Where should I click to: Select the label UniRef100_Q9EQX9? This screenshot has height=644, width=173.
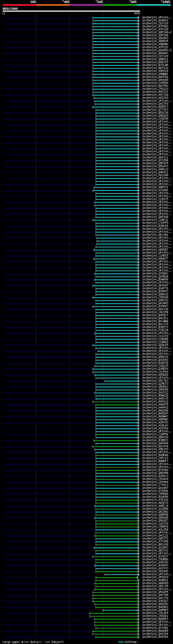155,116
